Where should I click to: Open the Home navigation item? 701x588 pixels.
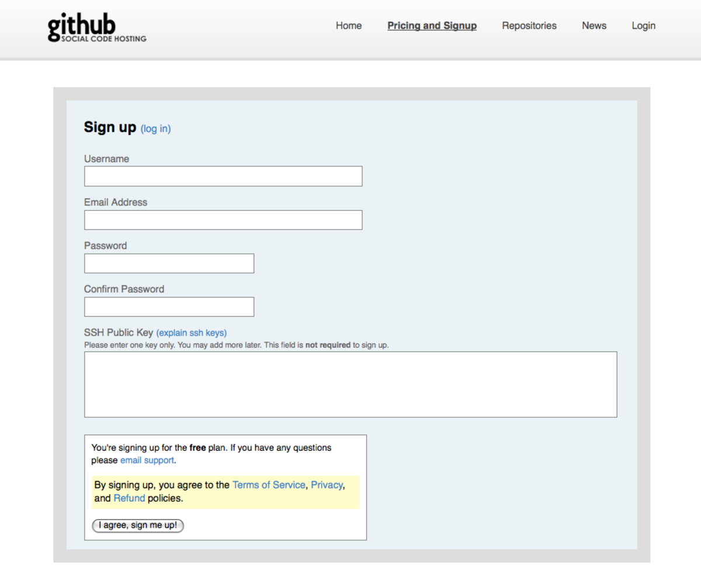pos(349,26)
